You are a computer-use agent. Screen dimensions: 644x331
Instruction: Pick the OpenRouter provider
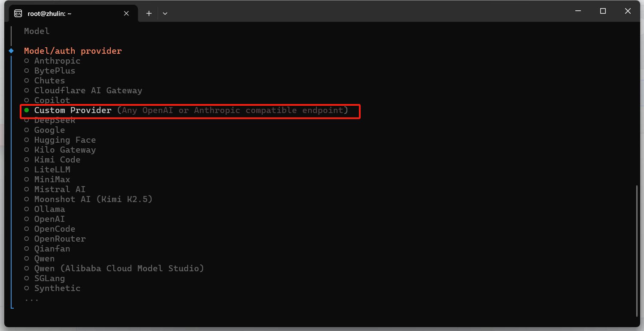(55, 239)
